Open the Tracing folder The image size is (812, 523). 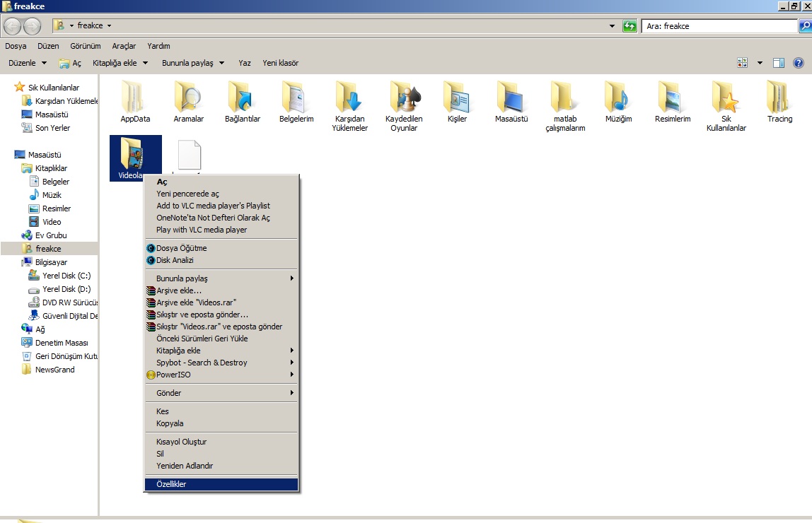click(779, 97)
